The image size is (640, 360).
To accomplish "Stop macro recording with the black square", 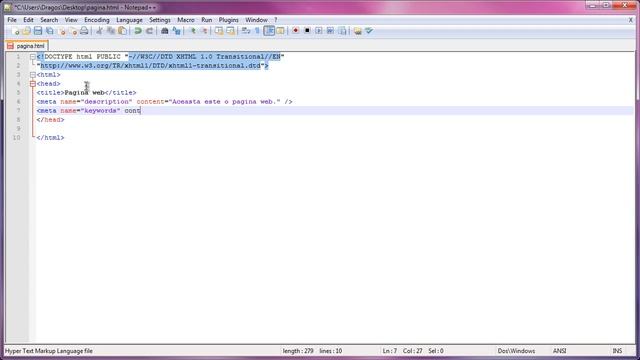I will 307,31.
